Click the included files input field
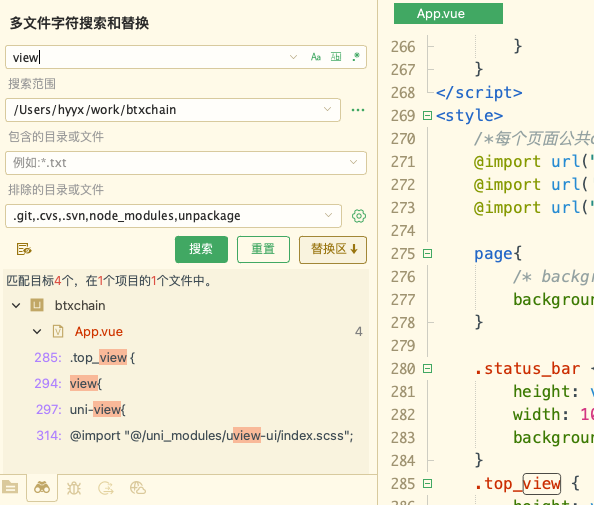594x505 pixels. [x=186, y=163]
